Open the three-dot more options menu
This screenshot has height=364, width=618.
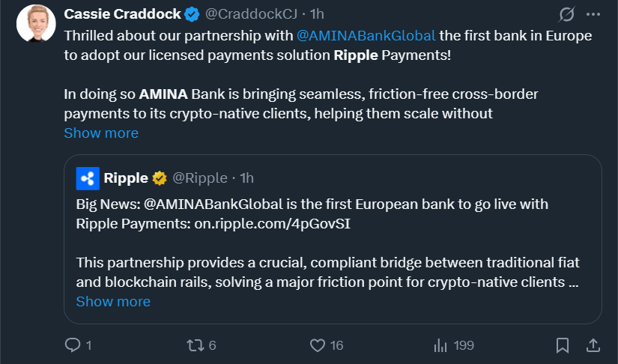point(593,14)
